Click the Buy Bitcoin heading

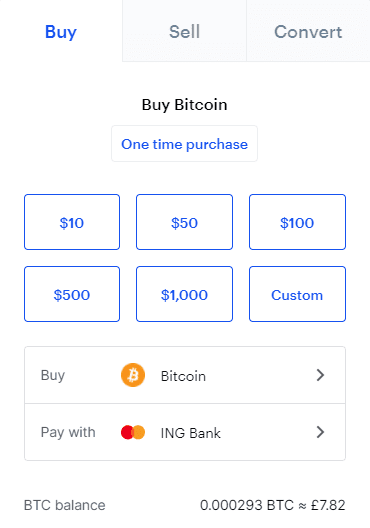184,105
